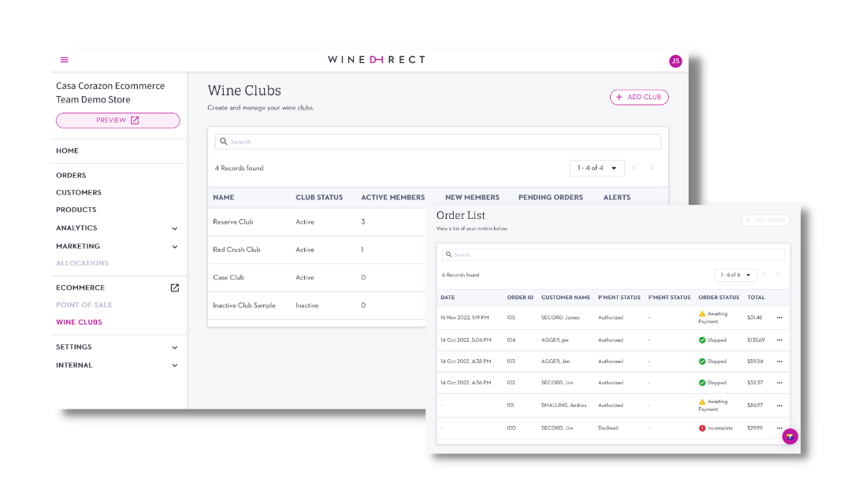
Task: Sort by Active Members column header
Action: pos(393,198)
